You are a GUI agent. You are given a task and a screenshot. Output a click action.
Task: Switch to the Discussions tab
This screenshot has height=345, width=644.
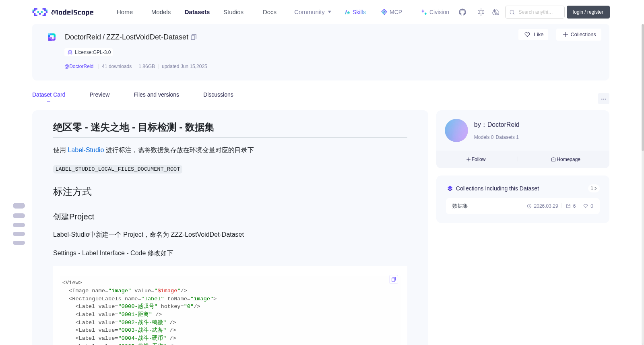[x=218, y=95]
